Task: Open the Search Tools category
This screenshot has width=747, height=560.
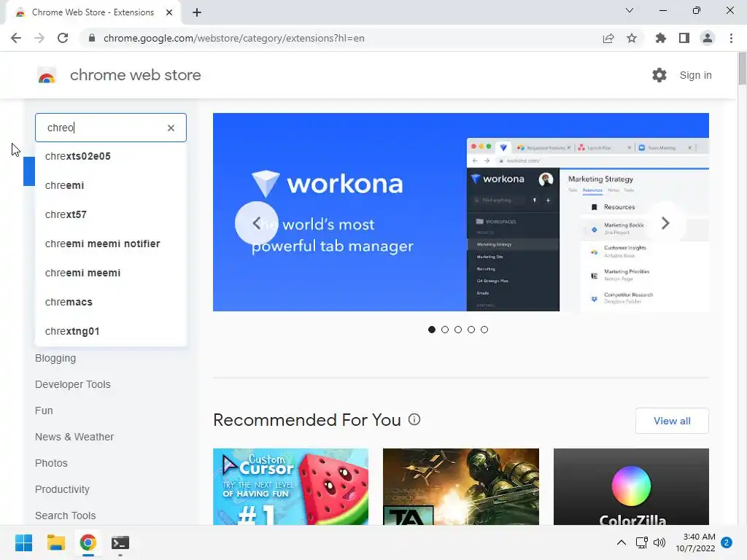Action: point(65,516)
